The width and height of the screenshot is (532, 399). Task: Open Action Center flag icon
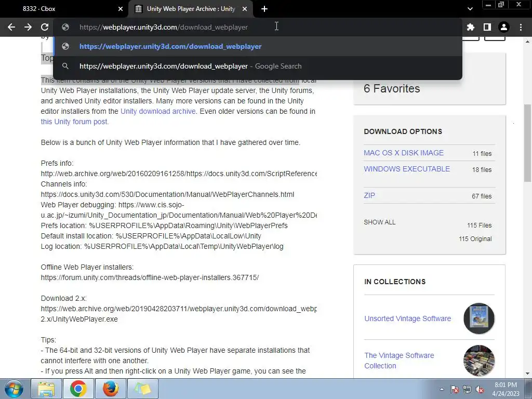[455, 389]
